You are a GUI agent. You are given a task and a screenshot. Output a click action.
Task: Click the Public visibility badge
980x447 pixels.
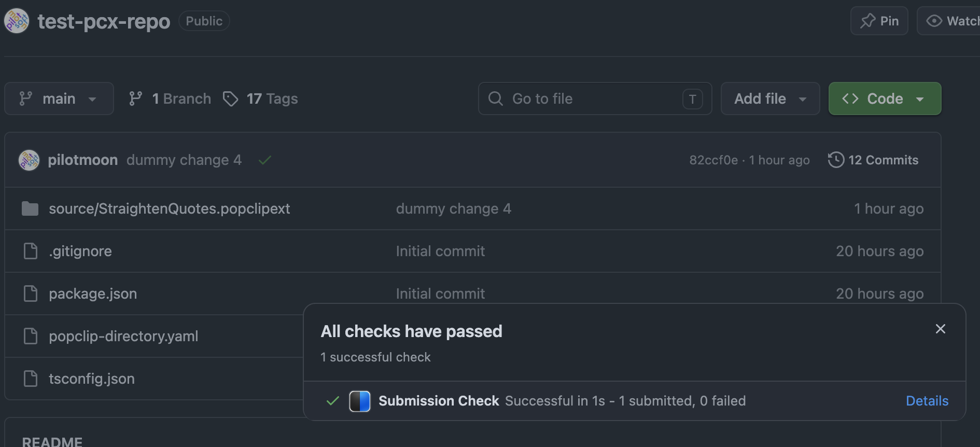(204, 21)
